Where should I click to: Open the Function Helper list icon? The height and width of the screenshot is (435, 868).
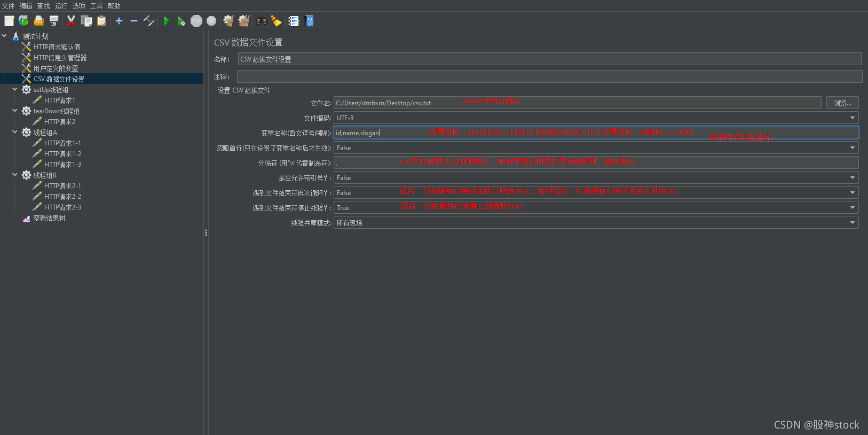click(294, 21)
